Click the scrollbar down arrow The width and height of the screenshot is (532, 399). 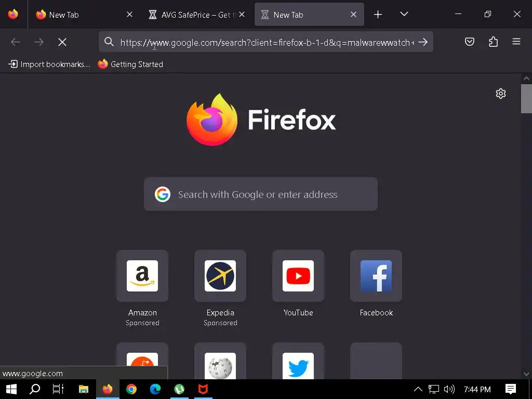(526, 374)
